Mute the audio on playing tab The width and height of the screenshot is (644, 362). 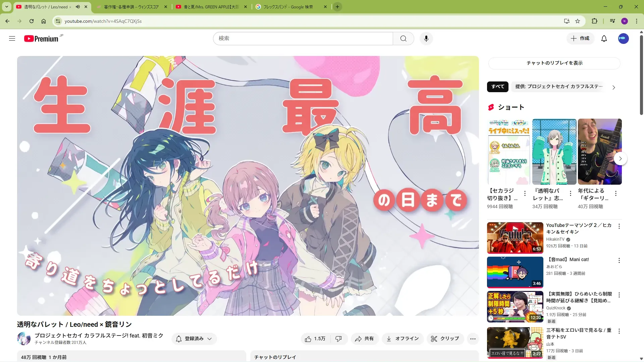pyautogui.click(x=78, y=7)
